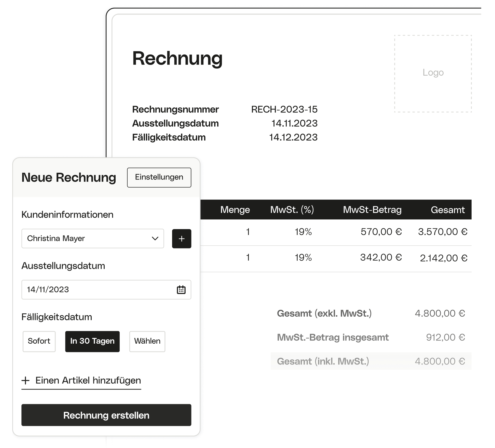495x448 pixels.
Task: Click the Neue Rechnung panel title
Action: (68, 177)
